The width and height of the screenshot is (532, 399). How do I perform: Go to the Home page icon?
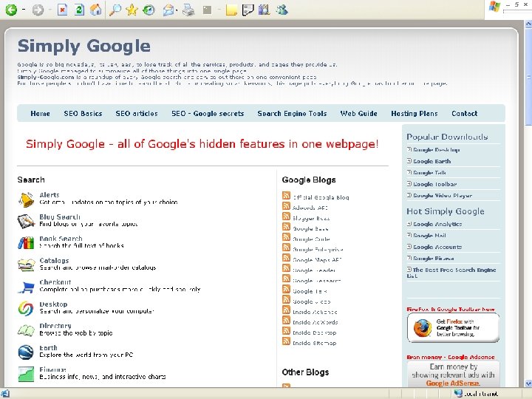(x=95, y=10)
